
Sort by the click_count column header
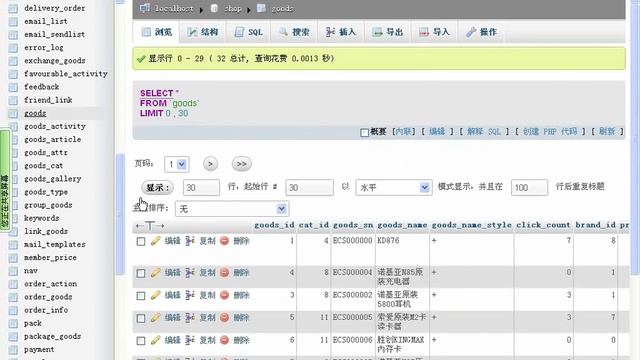pos(543,225)
